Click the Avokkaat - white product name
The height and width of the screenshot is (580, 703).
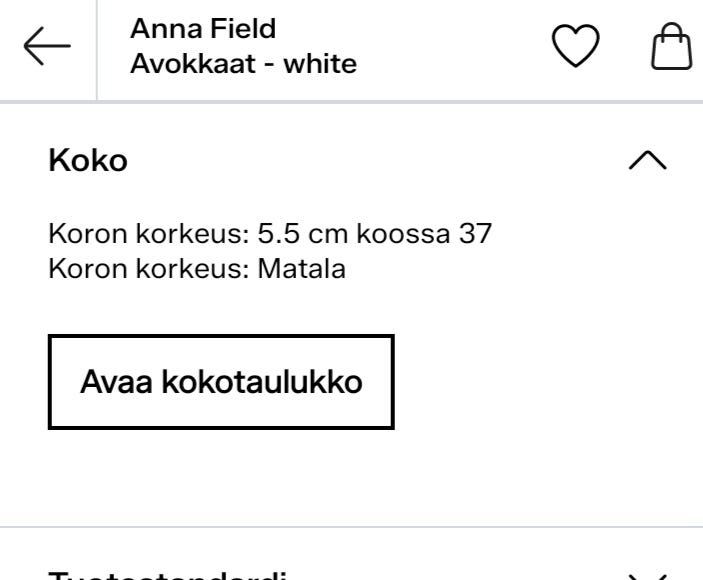coord(243,64)
